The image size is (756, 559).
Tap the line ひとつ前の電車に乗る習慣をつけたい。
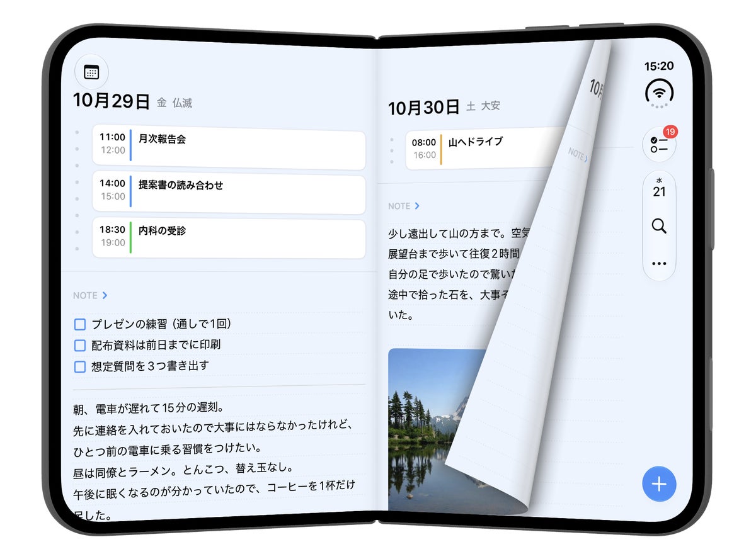167,449
